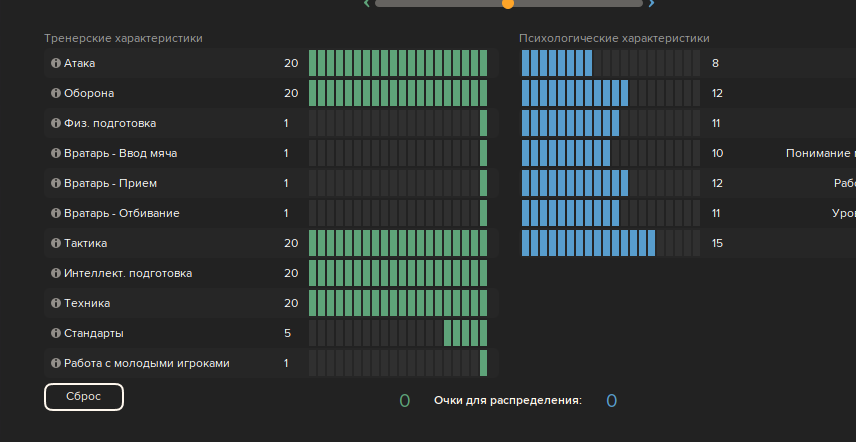
Task: Show info for Вратарь - Отбивание
Action: (55, 213)
